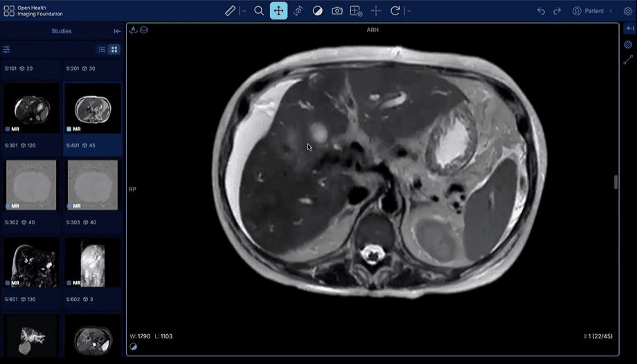Switch studies to list view
This screenshot has height=364, width=637.
point(102,50)
